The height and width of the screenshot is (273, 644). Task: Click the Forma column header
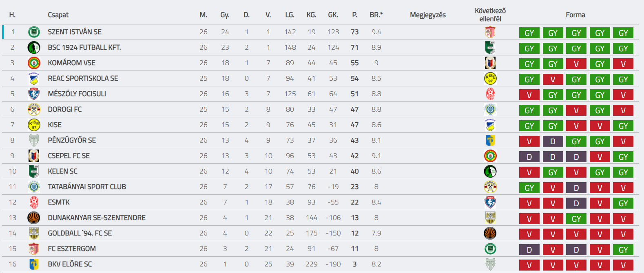tap(575, 15)
